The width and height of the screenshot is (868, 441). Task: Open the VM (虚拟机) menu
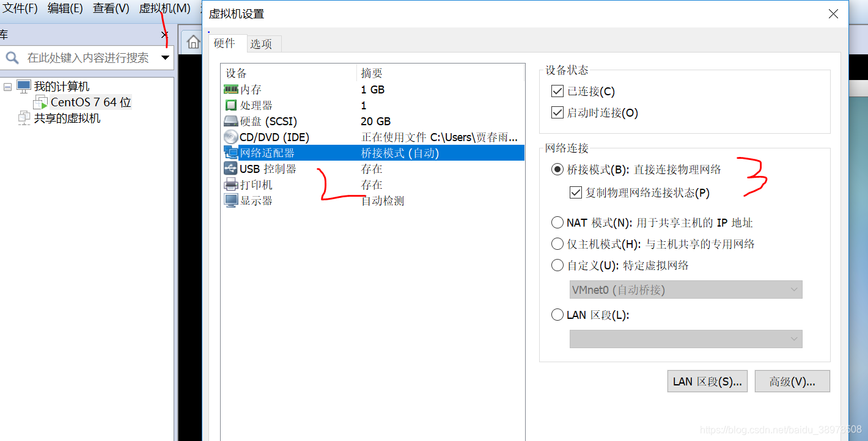[164, 9]
